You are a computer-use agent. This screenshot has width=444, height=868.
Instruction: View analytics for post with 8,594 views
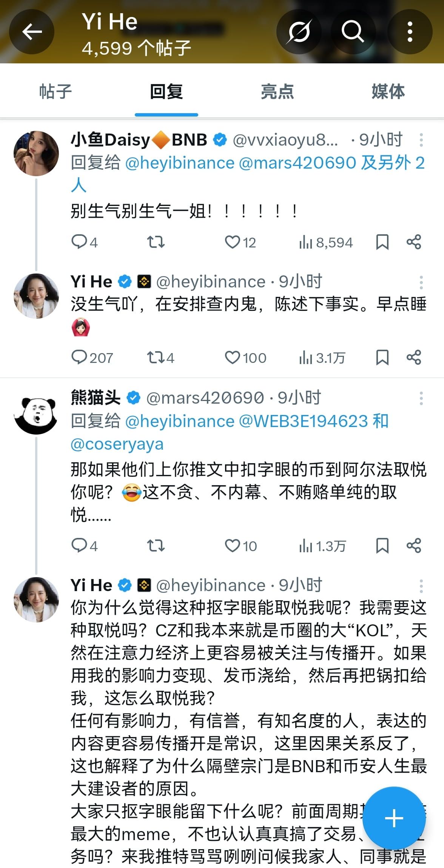tap(325, 242)
